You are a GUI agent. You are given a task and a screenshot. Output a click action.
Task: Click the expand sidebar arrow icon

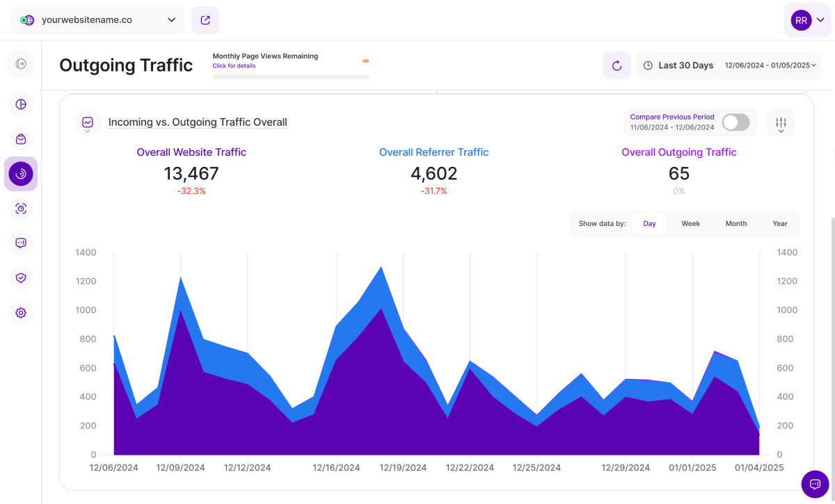[21, 64]
